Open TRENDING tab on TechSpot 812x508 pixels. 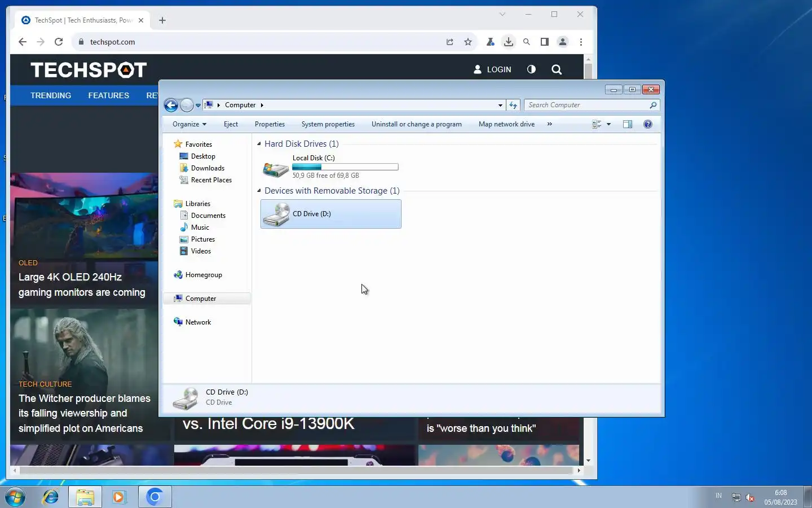[51, 95]
